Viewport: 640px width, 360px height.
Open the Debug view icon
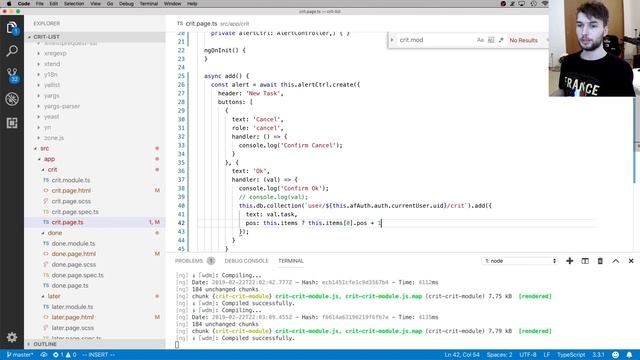(x=12, y=99)
